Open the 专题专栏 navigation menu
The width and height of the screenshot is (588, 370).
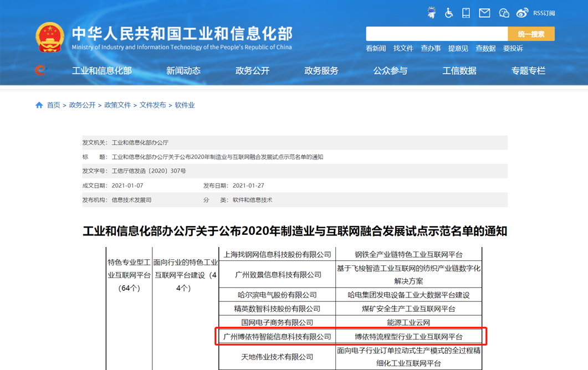[528, 70]
